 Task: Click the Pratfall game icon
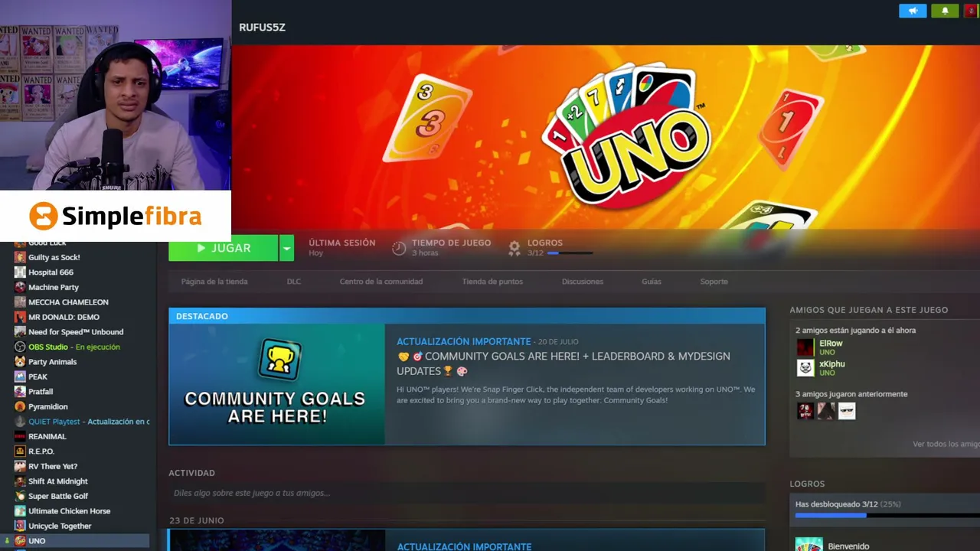point(20,392)
